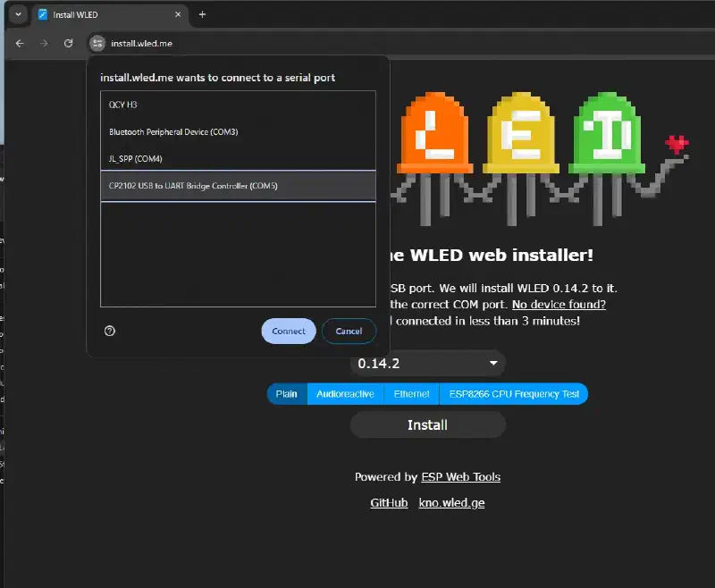
Task: Click the Connect button
Action: [x=289, y=331]
